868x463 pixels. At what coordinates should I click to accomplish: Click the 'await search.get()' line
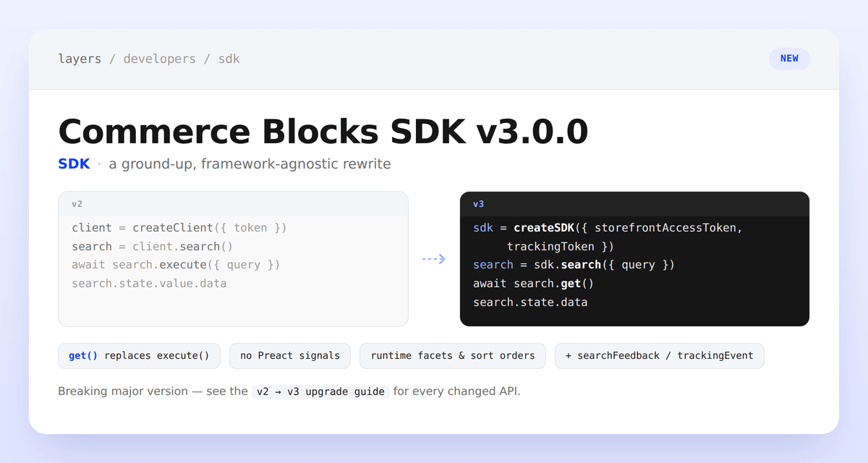click(x=533, y=284)
